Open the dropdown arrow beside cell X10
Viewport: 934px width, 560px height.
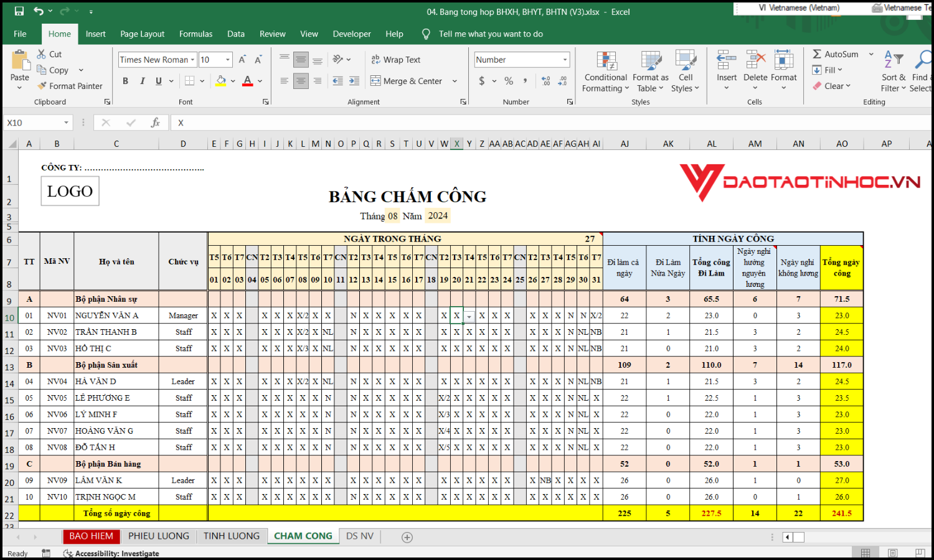coord(469,317)
